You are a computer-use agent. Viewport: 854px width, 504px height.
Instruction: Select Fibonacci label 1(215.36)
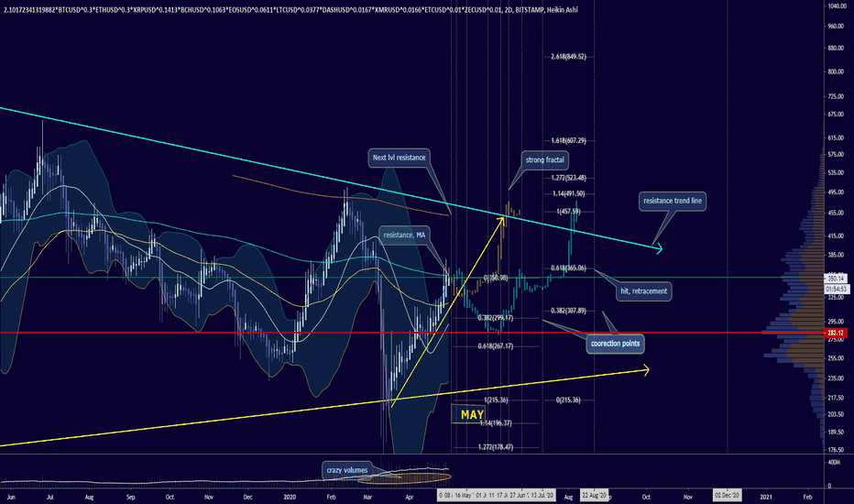point(496,400)
